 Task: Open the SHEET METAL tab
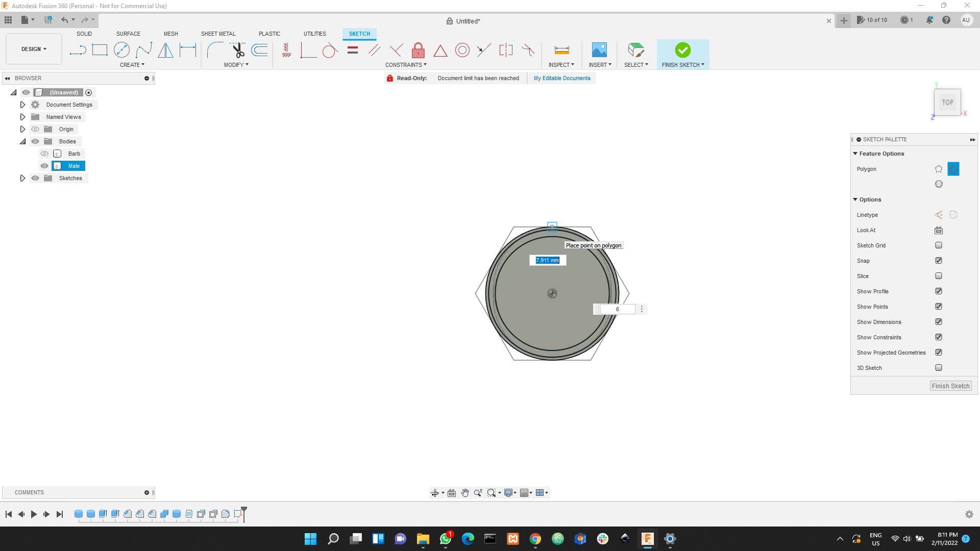click(x=218, y=34)
